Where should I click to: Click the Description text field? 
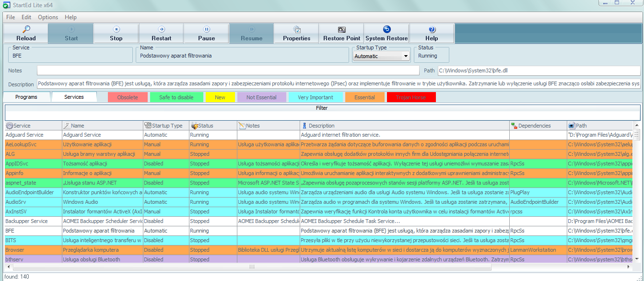coord(339,84)
